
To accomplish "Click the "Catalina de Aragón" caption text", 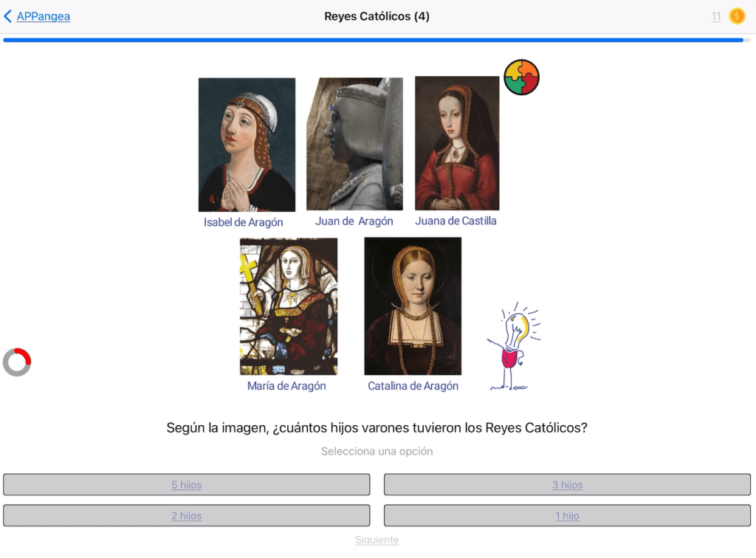I will [x=413, y=386].
